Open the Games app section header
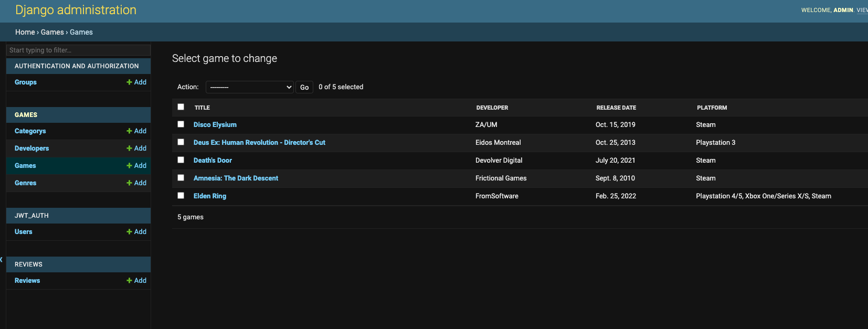 point(26,115)
